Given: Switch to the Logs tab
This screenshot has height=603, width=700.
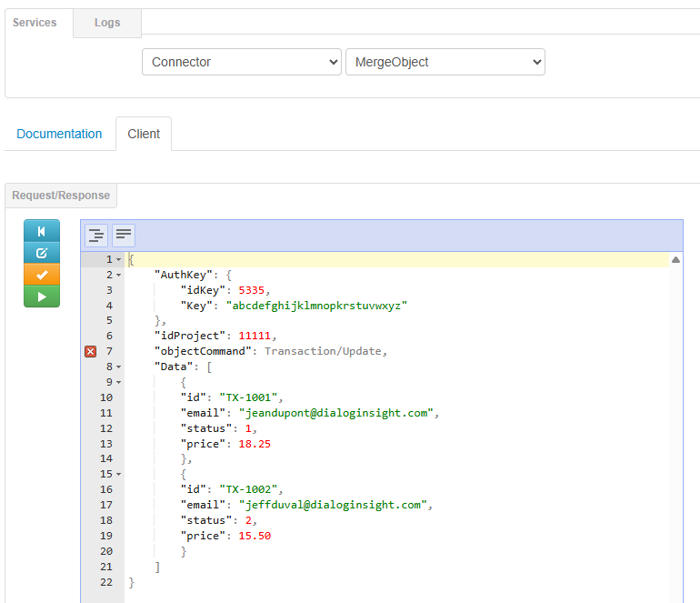Looking at the screenshot, I should pyautogui.click(x=107, y=23).
